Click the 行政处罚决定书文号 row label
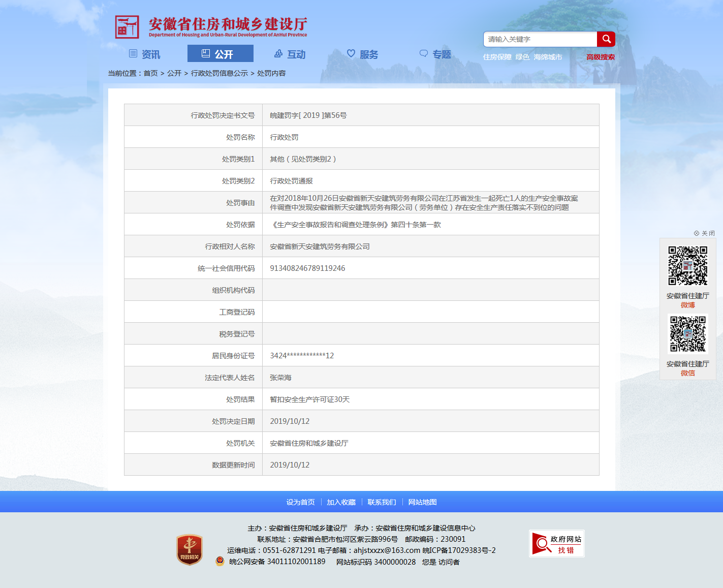The image size is (723, 588). pos(223,115)
